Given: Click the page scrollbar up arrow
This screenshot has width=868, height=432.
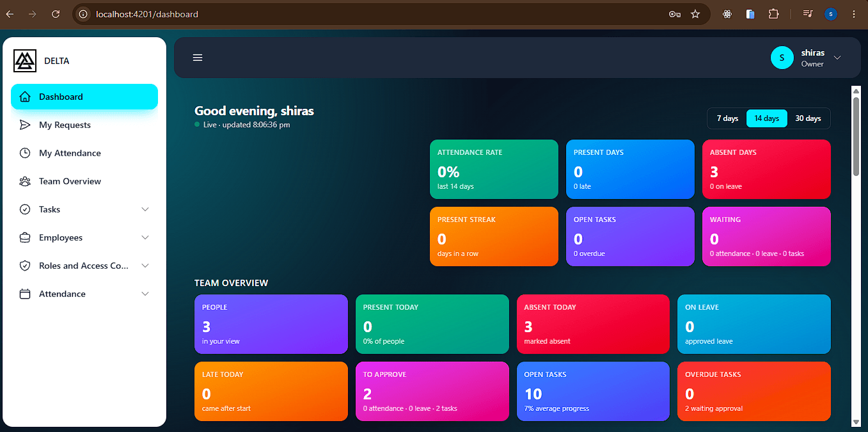Looking at the screenshot, I should click(x=856, y=91).
